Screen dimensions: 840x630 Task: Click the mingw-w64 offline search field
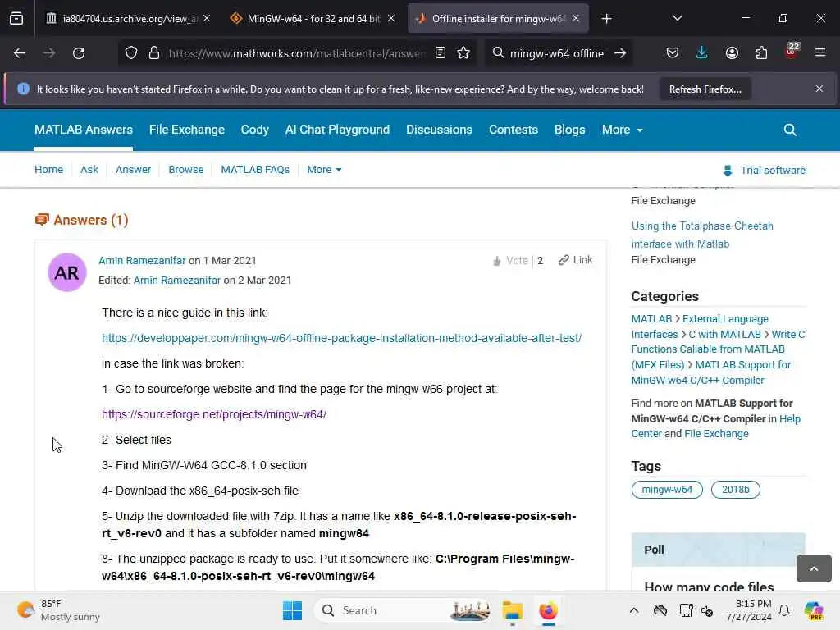click(557, 53)
